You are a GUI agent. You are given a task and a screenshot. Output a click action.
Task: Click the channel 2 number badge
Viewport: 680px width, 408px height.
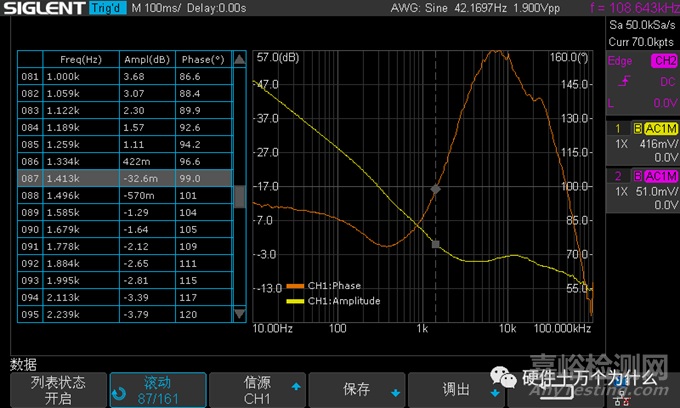(x=618, y=176)
